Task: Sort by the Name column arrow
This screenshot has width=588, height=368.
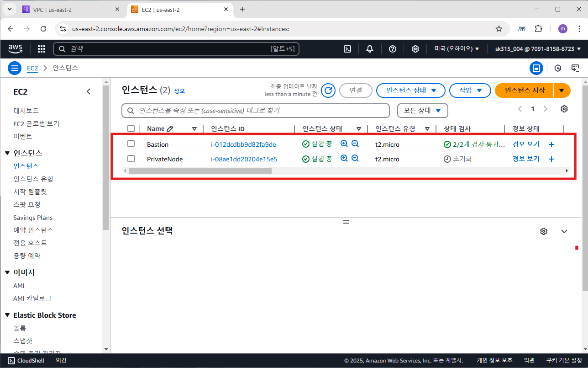Action: (194, 129)
